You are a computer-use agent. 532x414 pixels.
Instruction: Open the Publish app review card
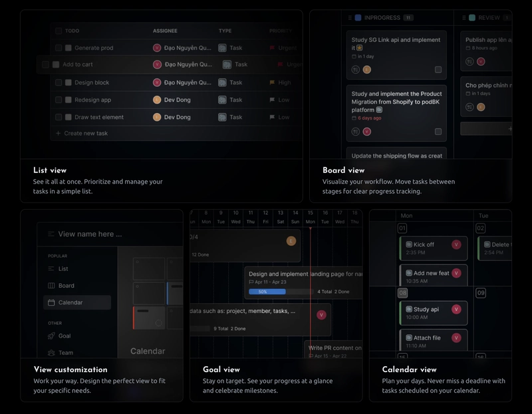point(486,51)
